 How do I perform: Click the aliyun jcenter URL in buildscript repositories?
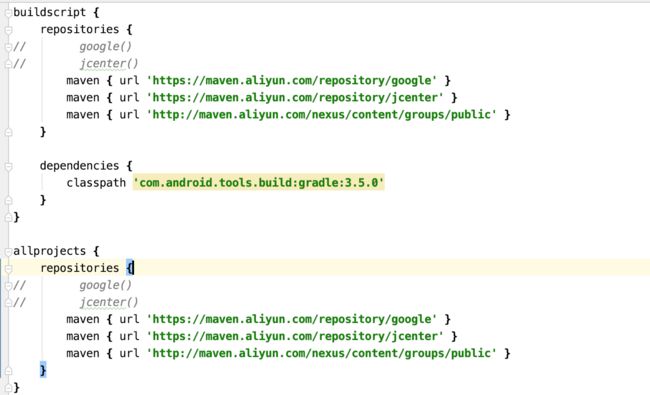click(x=295, y=97)
